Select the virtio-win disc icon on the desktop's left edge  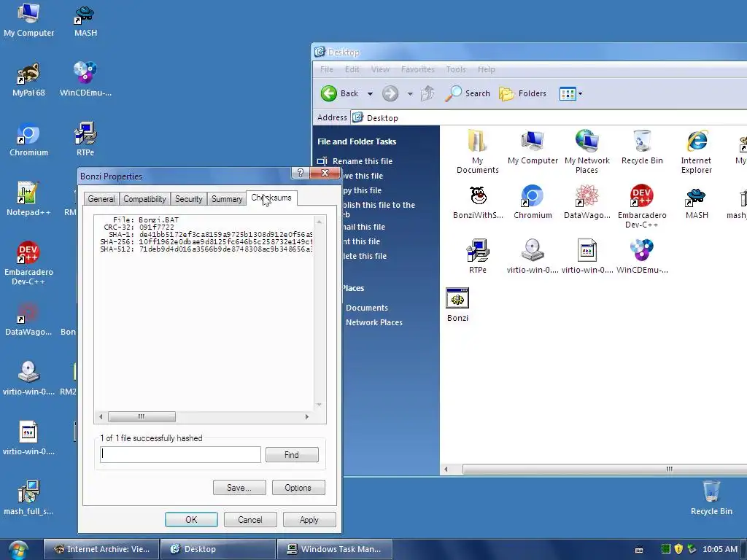[28, 378]
